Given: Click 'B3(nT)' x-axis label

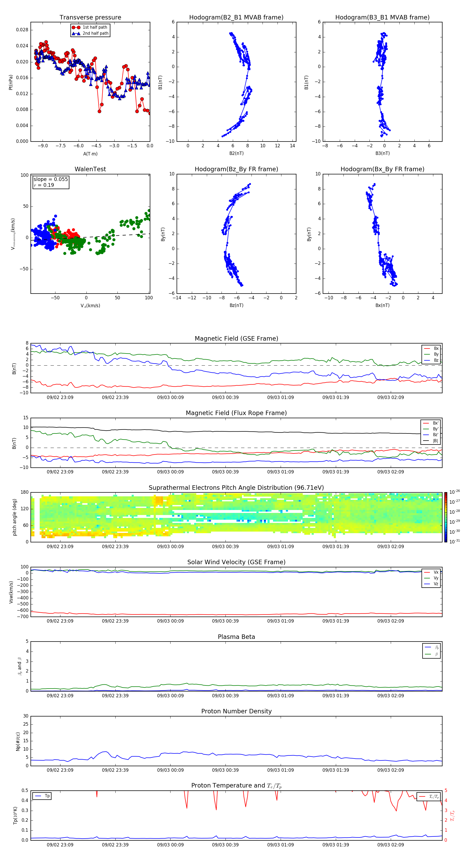Looking at the screenshot, I should tap(382, 153).
